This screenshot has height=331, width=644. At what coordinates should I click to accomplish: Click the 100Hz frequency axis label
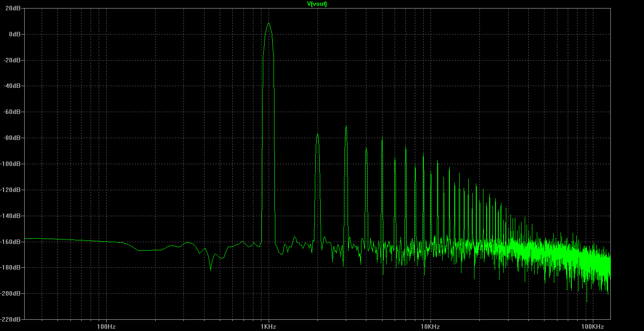(x=106, y=327)
